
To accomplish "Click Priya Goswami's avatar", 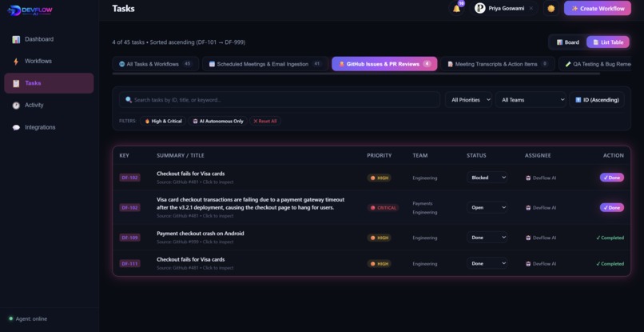I will [x=479, y=8].
